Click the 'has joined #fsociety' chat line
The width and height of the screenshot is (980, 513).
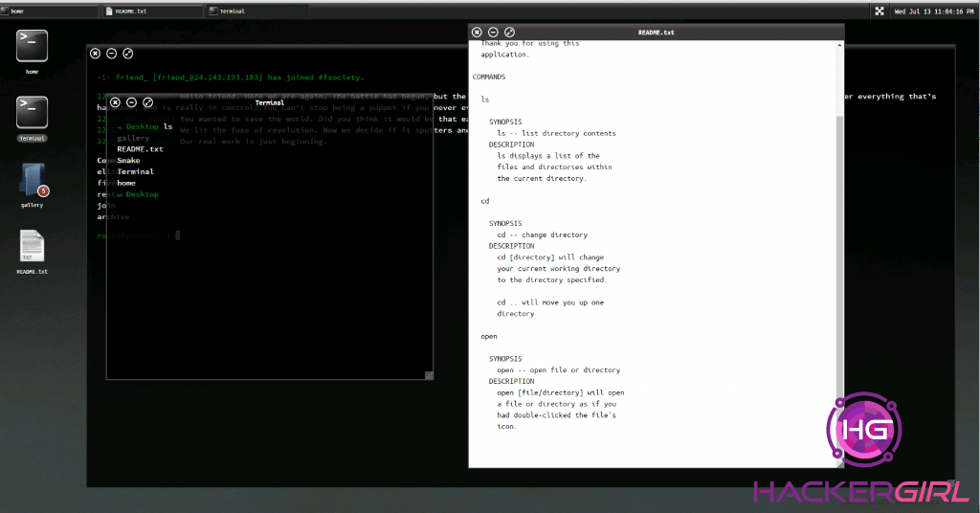click(232, 78)
